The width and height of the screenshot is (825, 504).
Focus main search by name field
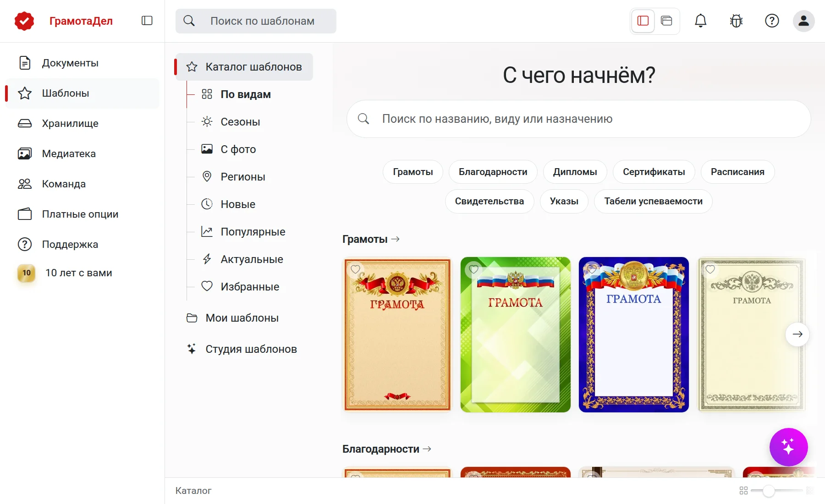coord(579,119)
